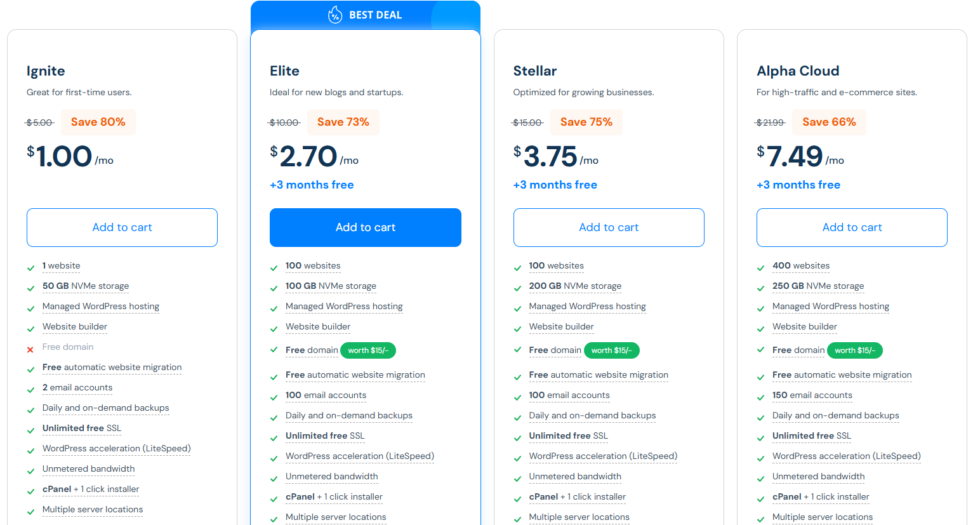Click the checkmark beside 150 email accounts
Screen dimensions: 980x525
tap(761, 398)
